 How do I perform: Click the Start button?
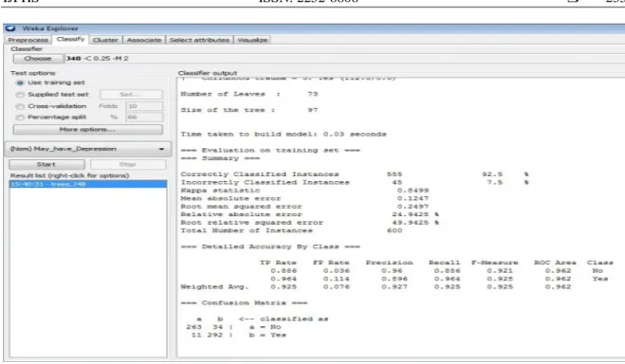coord(46,164)
